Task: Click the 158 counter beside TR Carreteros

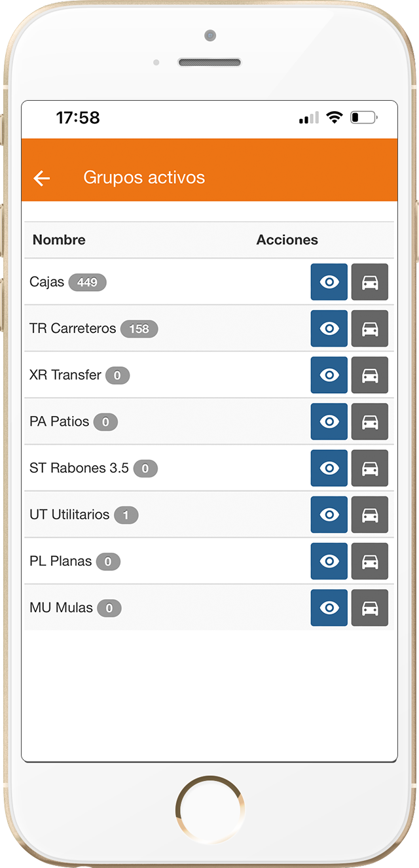Action: click(139, 328)
